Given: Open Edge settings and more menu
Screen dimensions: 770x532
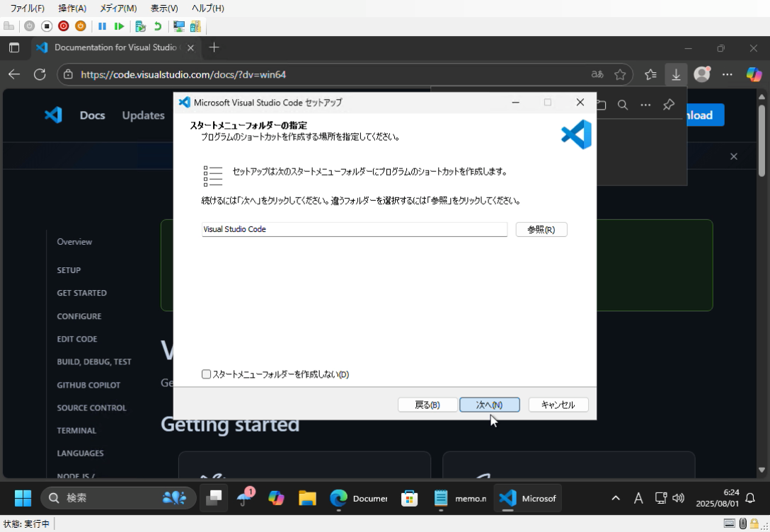Looking at the screenshot, I should pyautogui.click(x=728, y=74).
